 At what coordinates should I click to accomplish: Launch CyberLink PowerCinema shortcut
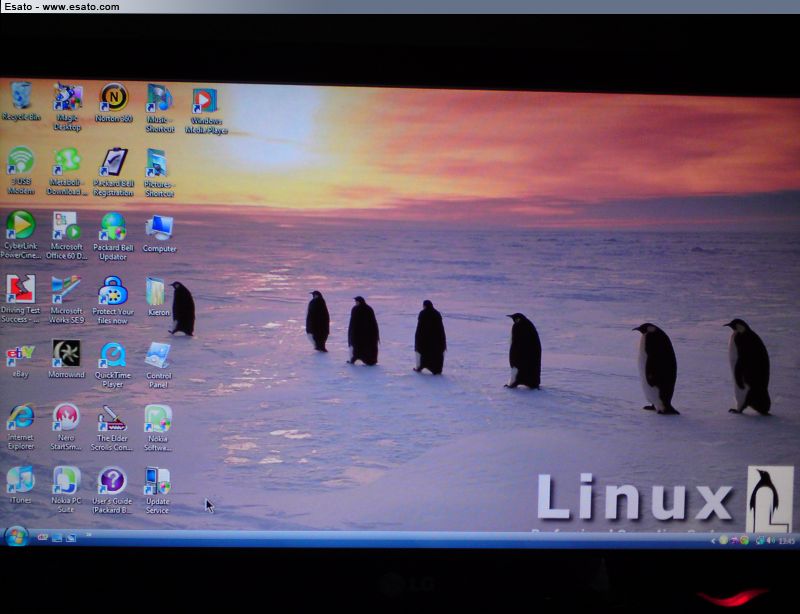(20, 235)
